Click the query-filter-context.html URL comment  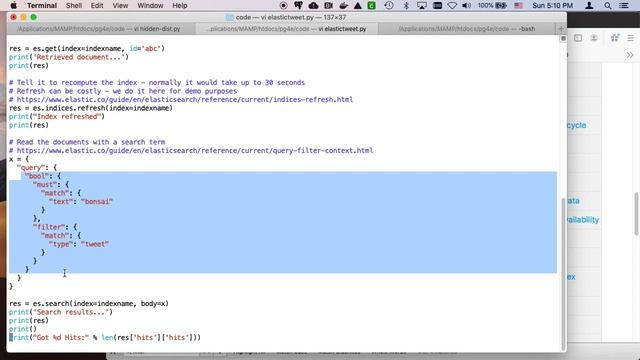[191, 150]
